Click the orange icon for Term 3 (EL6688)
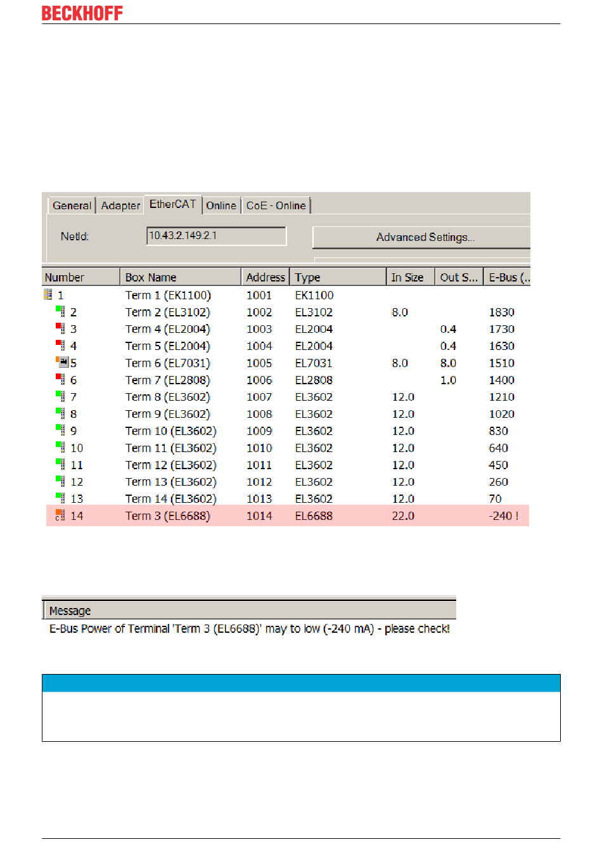602x868 pixels. tap(60, 515)
